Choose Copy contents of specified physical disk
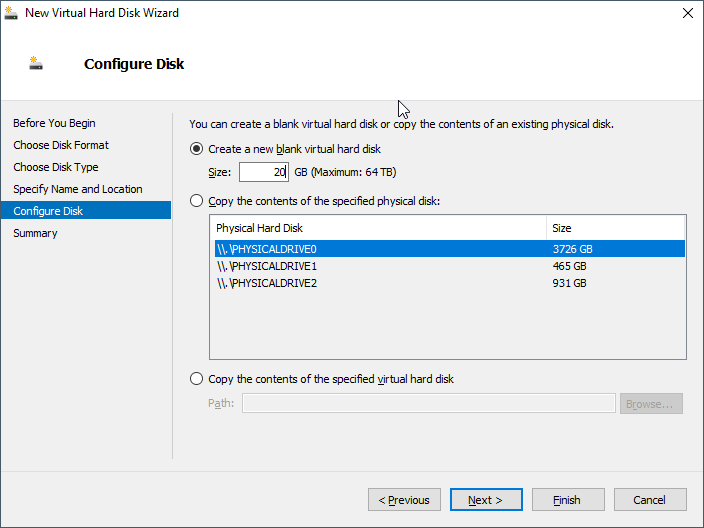The image size is (704, 528). 197,201
